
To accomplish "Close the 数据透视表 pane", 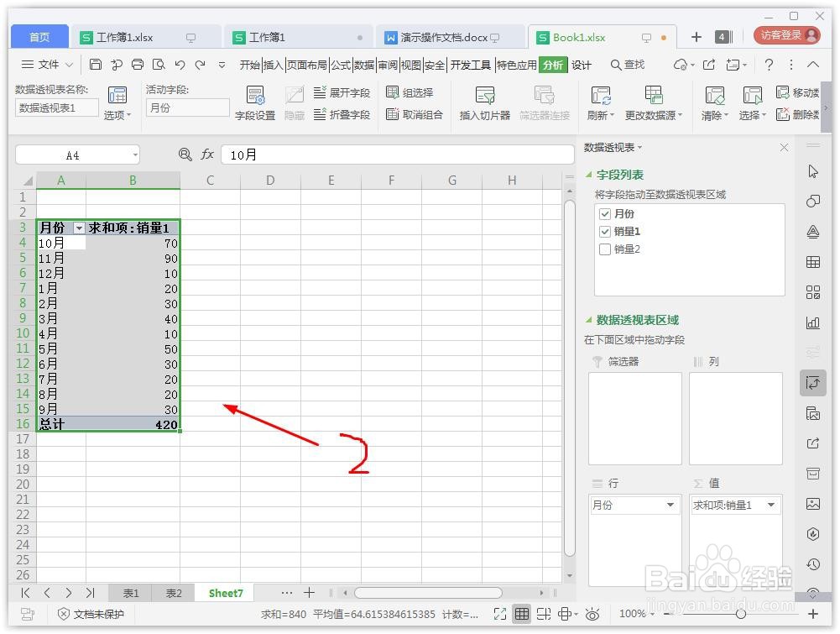I will pos(784,148).
